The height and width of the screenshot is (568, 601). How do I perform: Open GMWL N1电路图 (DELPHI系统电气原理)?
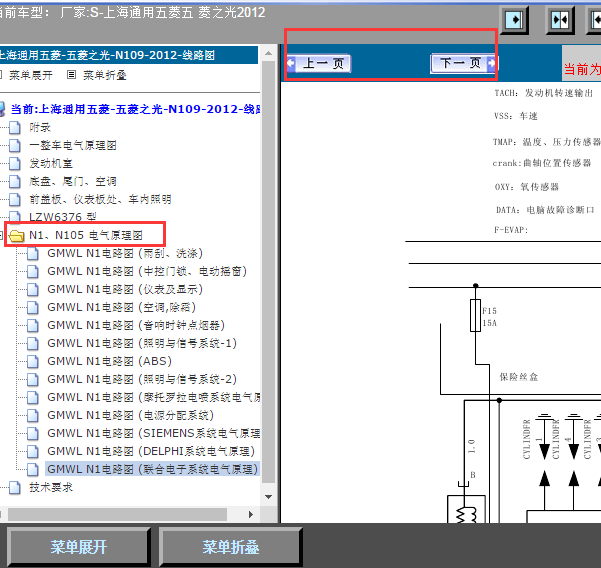coord(151,451)
